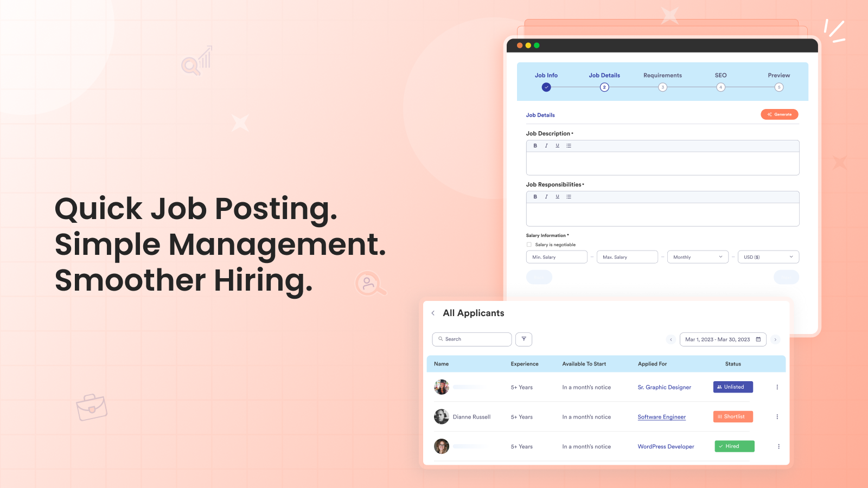Open more options for Dianne Russell row
868x488 pixels.
click(777, 417)
